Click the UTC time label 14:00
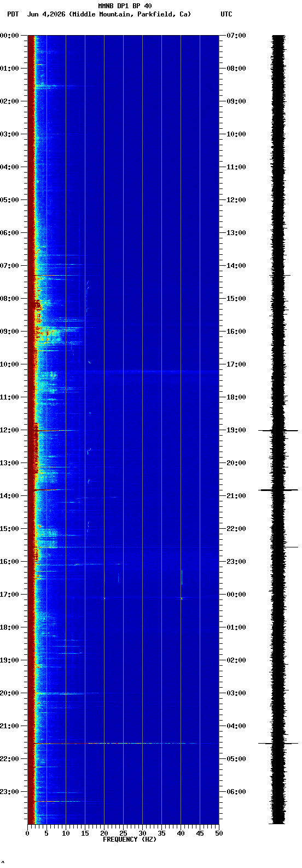The width and height of the screenshot is (302, 868). point(236,266)
